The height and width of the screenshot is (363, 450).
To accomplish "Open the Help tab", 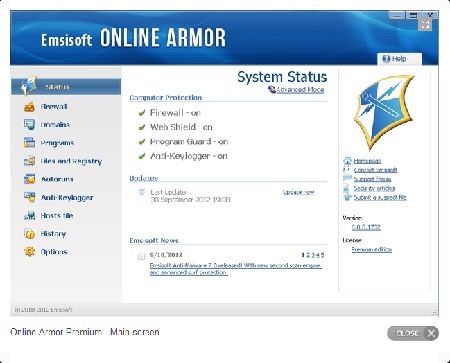I will pos(399,59).
